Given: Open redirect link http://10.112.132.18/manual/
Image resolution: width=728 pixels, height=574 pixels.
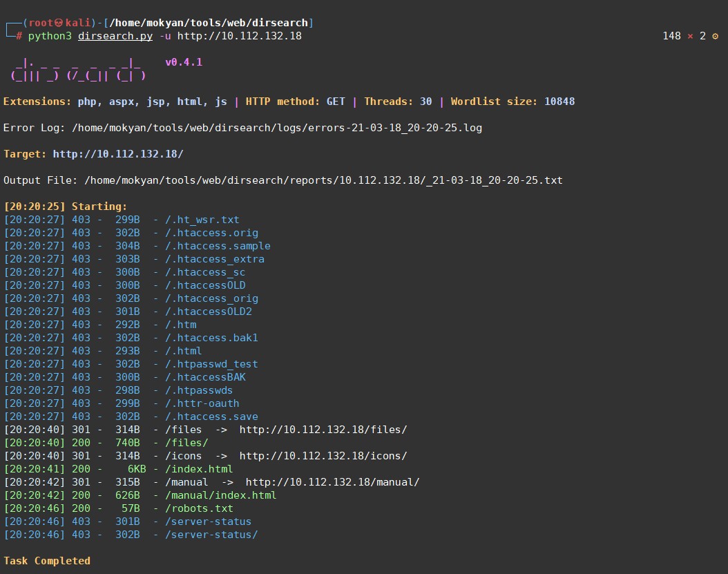Looking at the screenshot, I should tap(332, 482).
